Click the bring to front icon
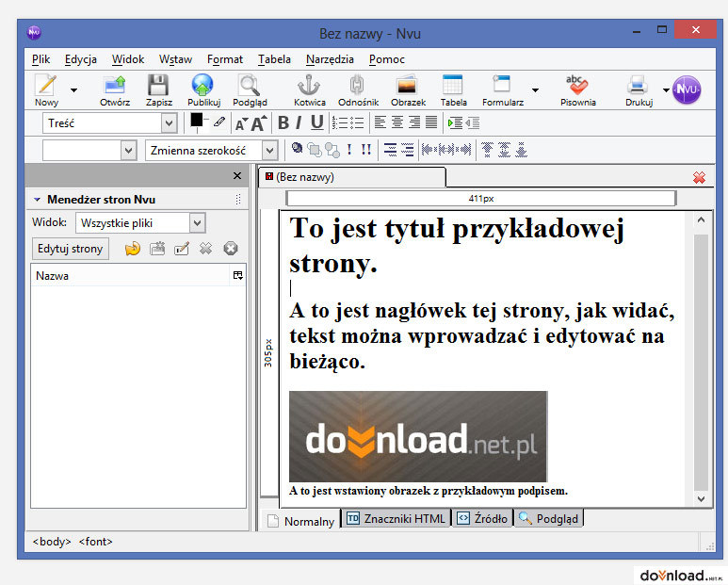 [x=315, y=150]
